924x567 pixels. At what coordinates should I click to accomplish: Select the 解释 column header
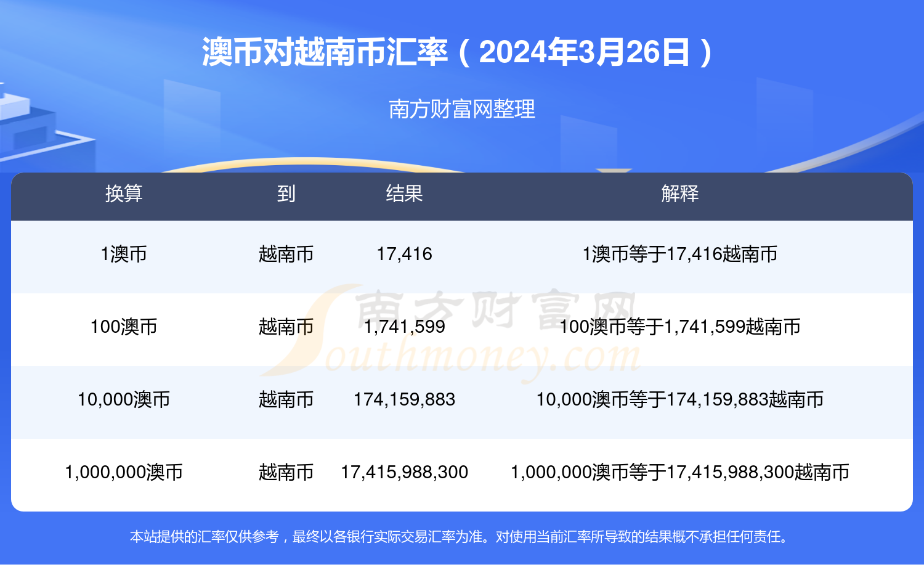click(x=680, y=194)
